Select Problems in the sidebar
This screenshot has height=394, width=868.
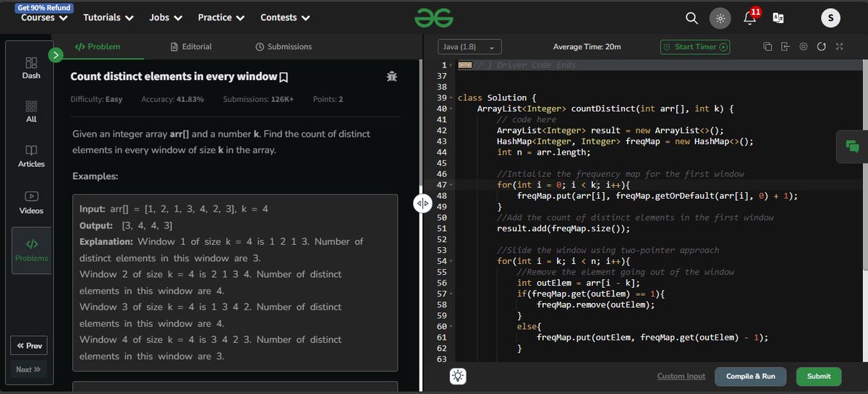click(x=31, y=250)
